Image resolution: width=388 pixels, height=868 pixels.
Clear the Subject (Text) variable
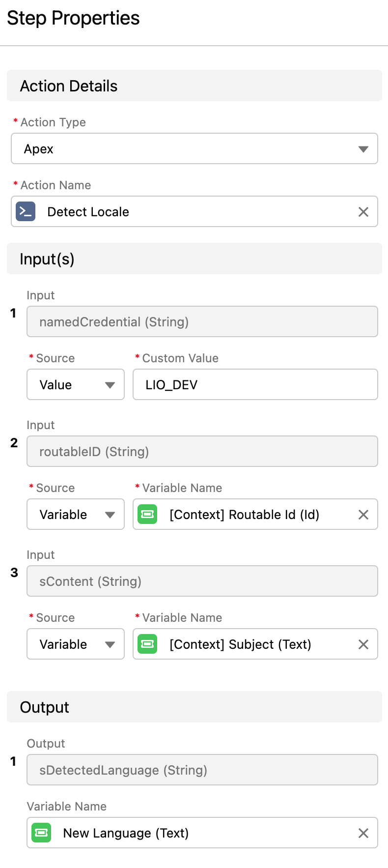pyautogui.click(x=363, y=644)
